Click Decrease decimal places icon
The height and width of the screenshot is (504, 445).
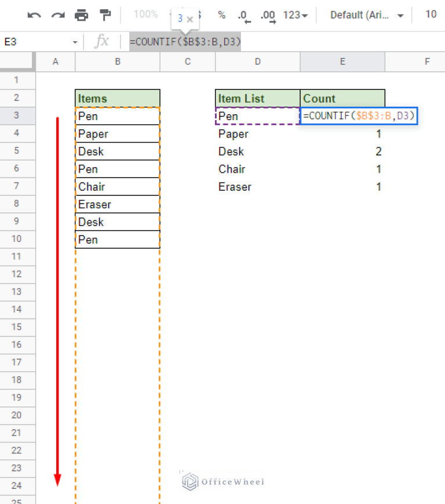click(243, 16)
